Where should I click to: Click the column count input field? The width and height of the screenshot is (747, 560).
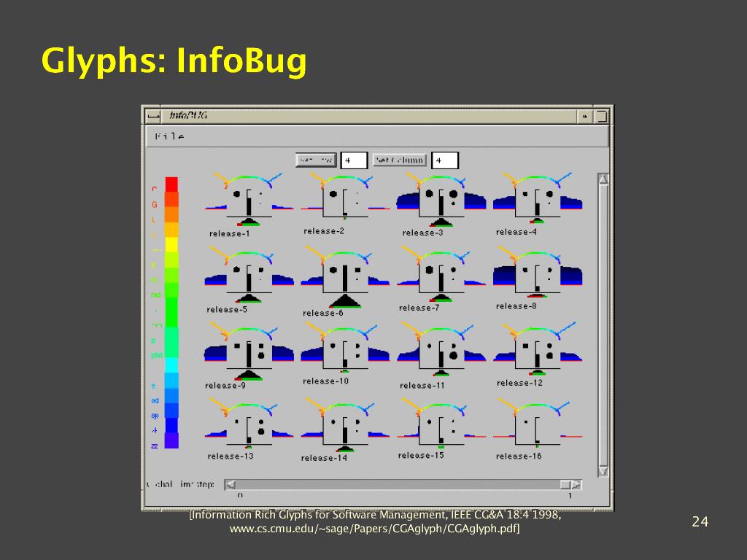(x=445, y=160)
